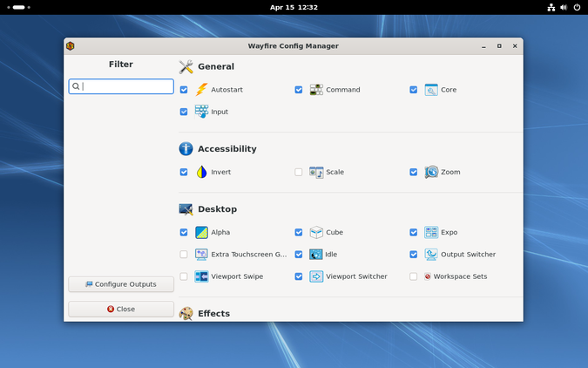Viewport: 588px width, 368px height.
Task: Click the Wayfire app icon in titlebar
Action: pyautogui.click(x=71, y=46)
